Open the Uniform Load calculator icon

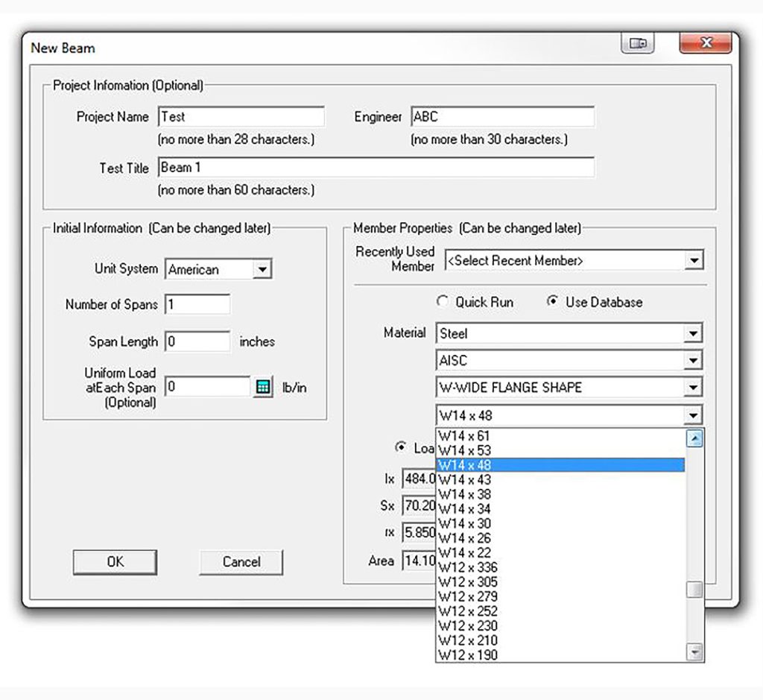(x=262, y=387)
